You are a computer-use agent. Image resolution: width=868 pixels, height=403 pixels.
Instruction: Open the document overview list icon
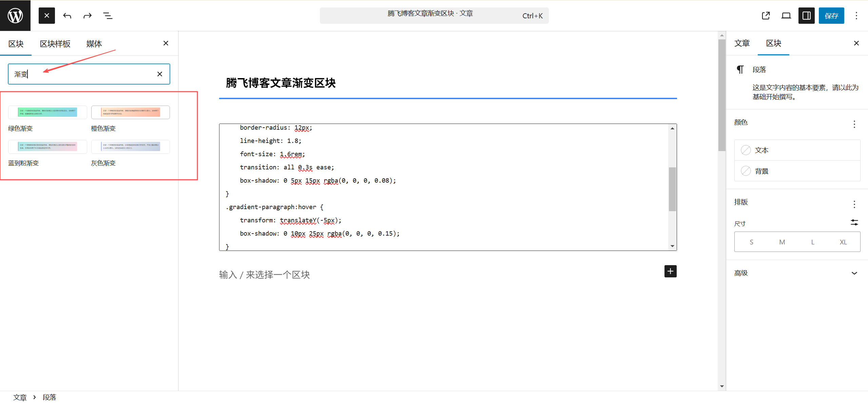(x=108, y=16)
